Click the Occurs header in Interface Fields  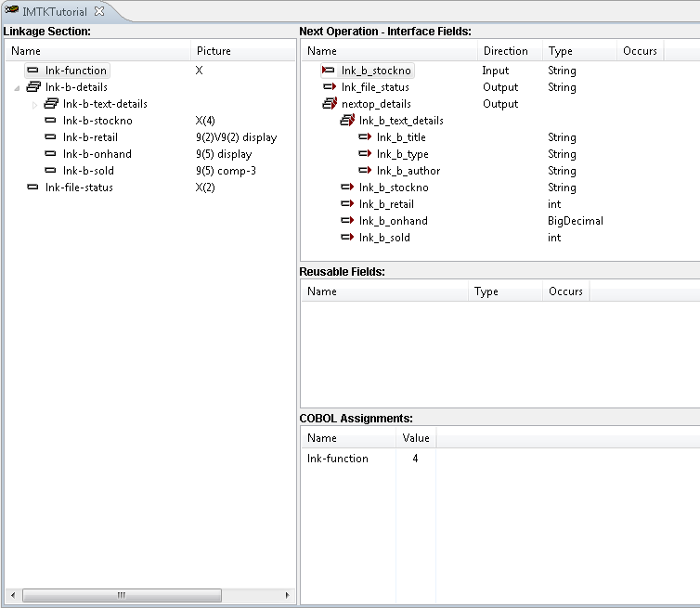pos(641,51)
